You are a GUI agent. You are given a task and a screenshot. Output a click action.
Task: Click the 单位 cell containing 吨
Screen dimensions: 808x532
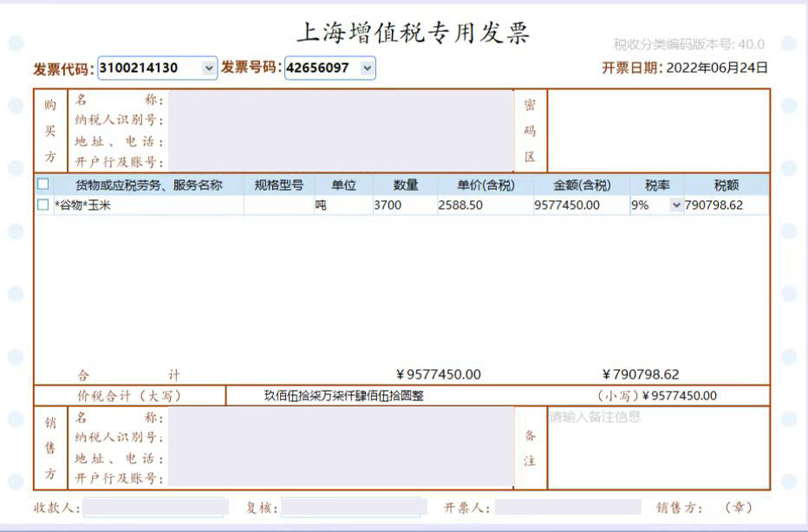click(342, 205)
